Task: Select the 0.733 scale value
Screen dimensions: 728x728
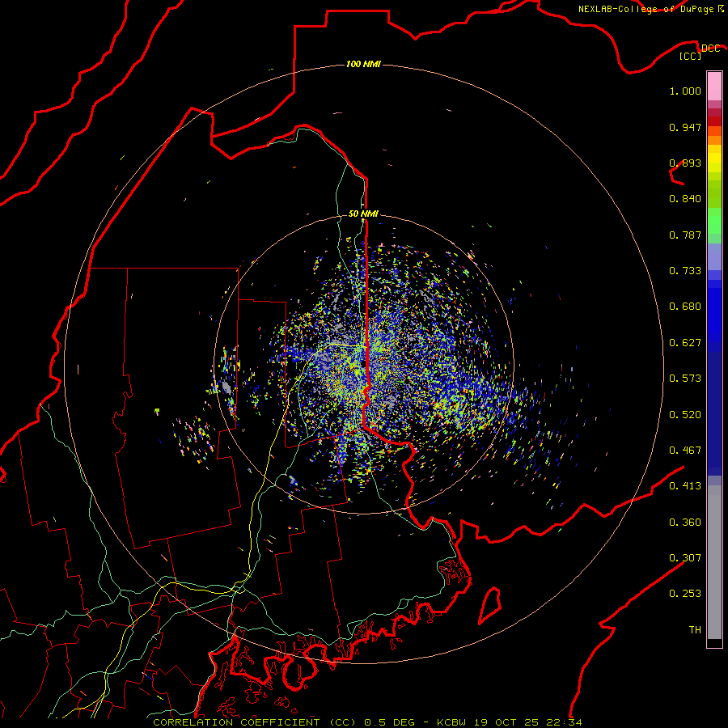Action: 685,271
